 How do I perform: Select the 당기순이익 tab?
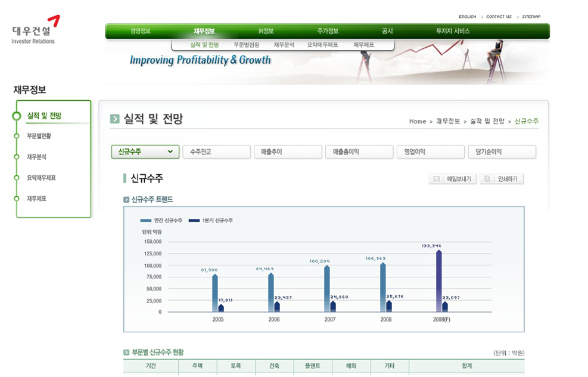[x=502, y=152]
